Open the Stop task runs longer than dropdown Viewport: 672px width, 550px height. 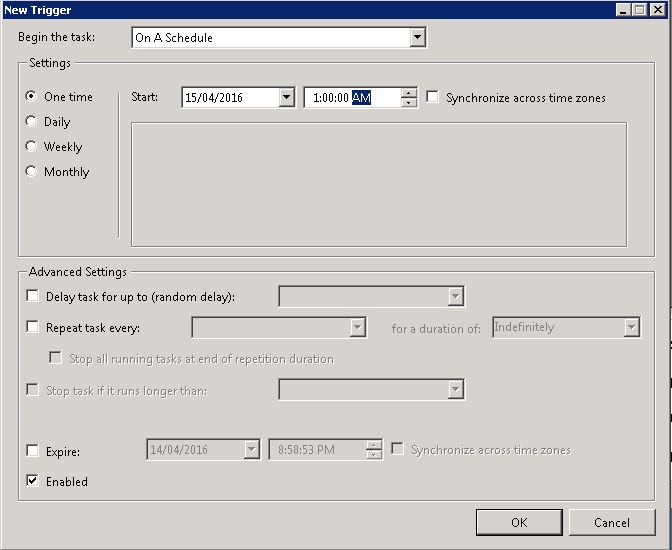[x=456, y=389]
